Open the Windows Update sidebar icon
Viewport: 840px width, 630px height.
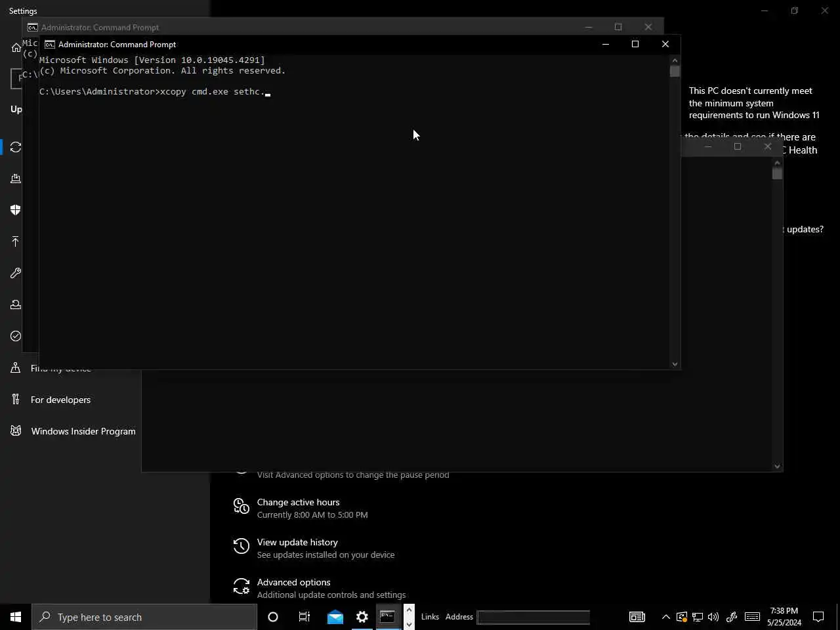16,147
